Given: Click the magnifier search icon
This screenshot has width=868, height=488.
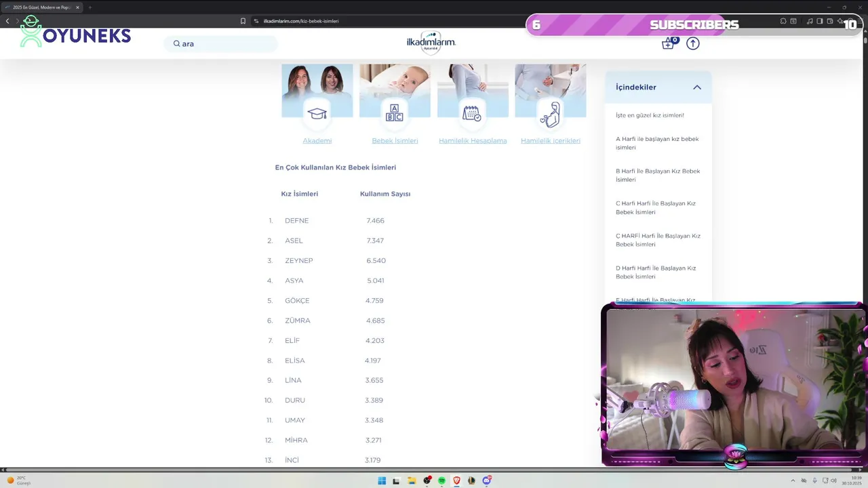Looking at the screenshot, I should click(176, 43).
